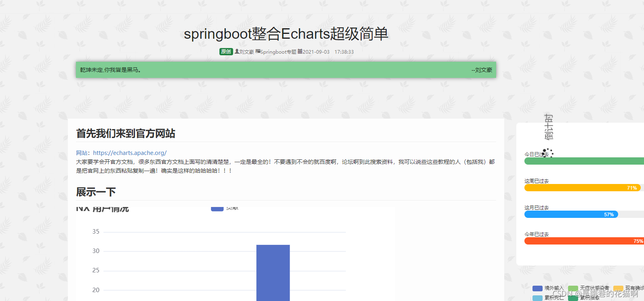Click the green 原创 badge
The image size is (644, 301).
pos(226,52)
